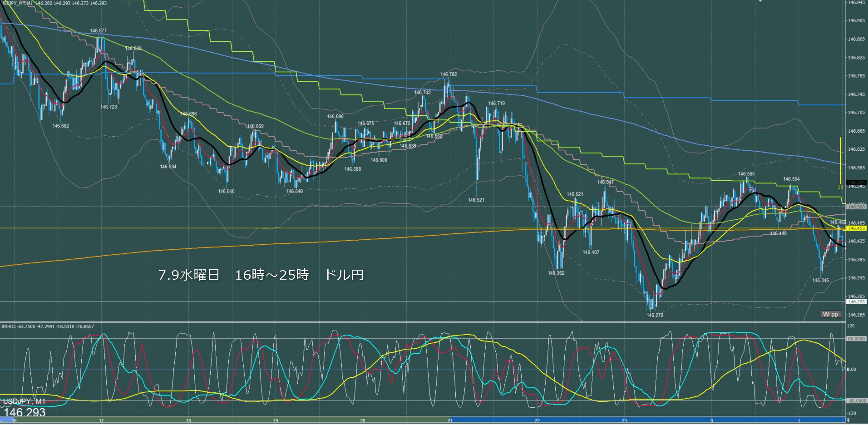Select the -80.0000 RCI level label
Screen dimensions: 868x425
pos(856,401)
